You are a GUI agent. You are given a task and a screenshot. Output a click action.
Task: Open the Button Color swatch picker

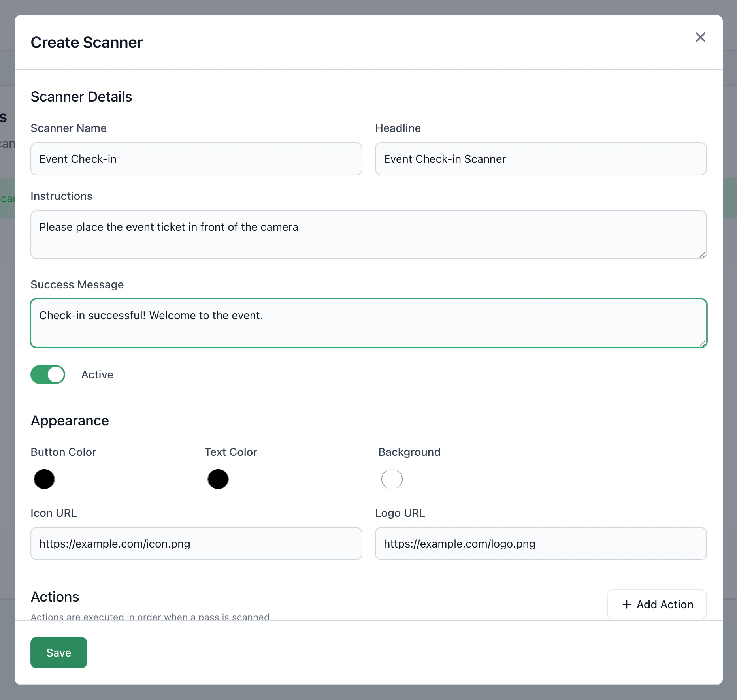[x=44, y=479]
